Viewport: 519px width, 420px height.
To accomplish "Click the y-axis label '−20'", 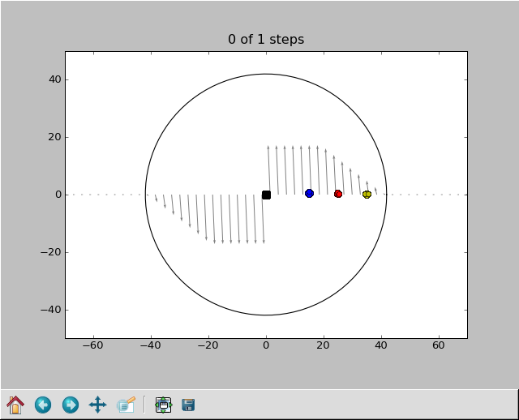I will (x=51, y=252).
